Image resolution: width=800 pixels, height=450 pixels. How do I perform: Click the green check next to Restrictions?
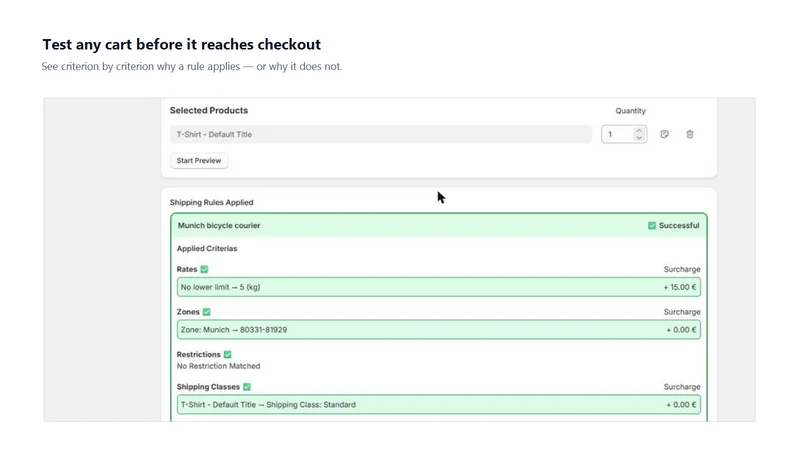[x=228, y=355]
